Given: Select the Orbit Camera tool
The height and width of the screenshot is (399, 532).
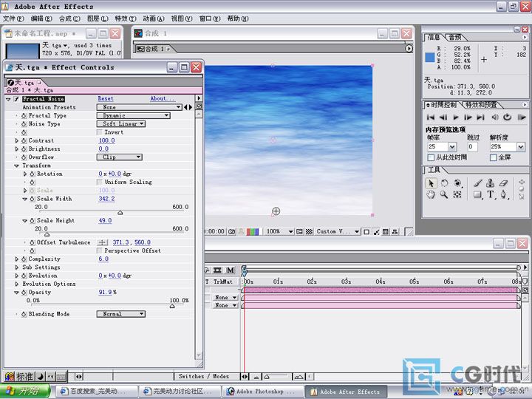Looking at the screenshot, I should click(457, 183).
